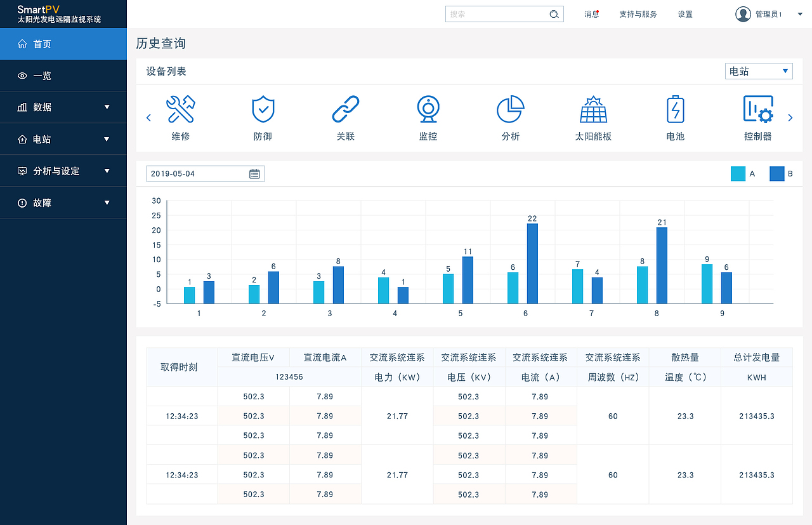Expand the 数据 sidebar submenu arrow
Image resolution: width=812 pixels, height=525 pixels.
tap(107, 107)
